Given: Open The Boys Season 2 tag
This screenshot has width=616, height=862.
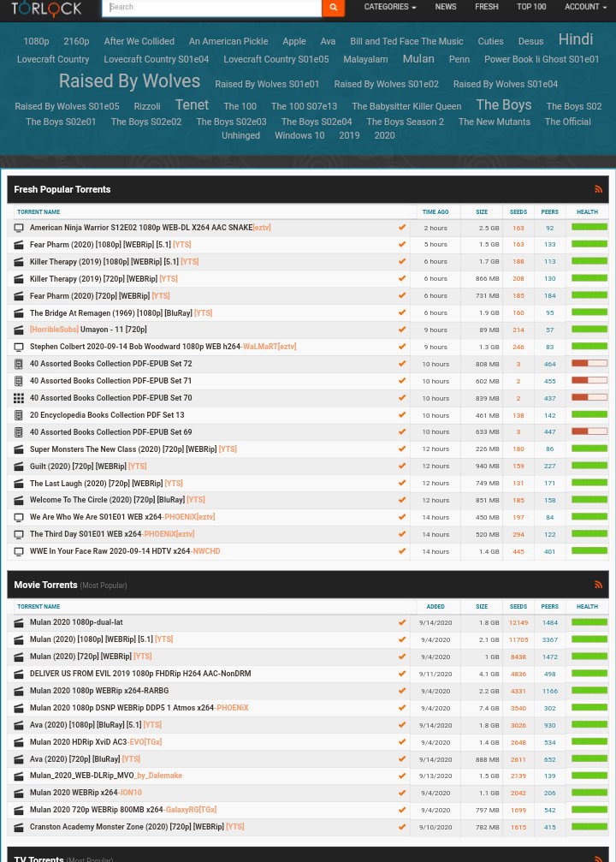Looking at the screenshot, I should coord(405,122).
